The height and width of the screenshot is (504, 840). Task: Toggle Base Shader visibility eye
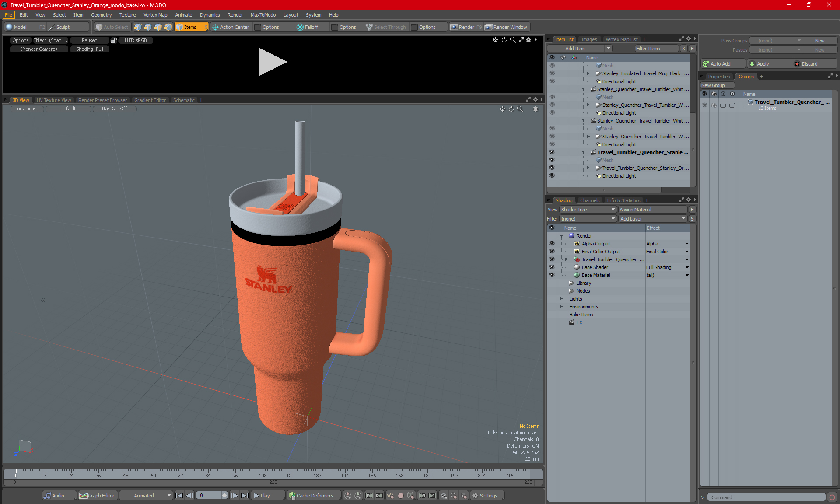tap(552, 267)
